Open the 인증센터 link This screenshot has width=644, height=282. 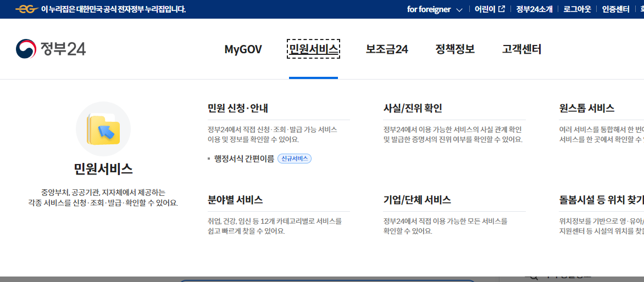(615, 9)
